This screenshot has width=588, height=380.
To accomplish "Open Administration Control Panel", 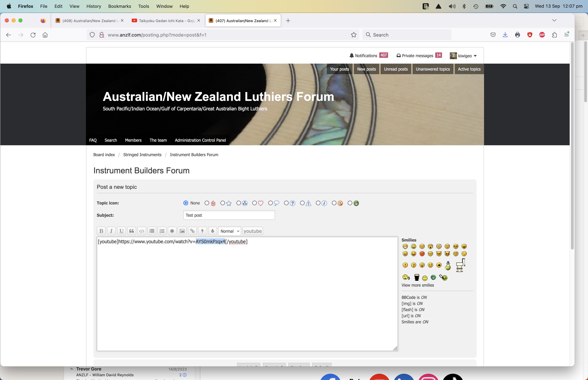I will coord(200,140).
